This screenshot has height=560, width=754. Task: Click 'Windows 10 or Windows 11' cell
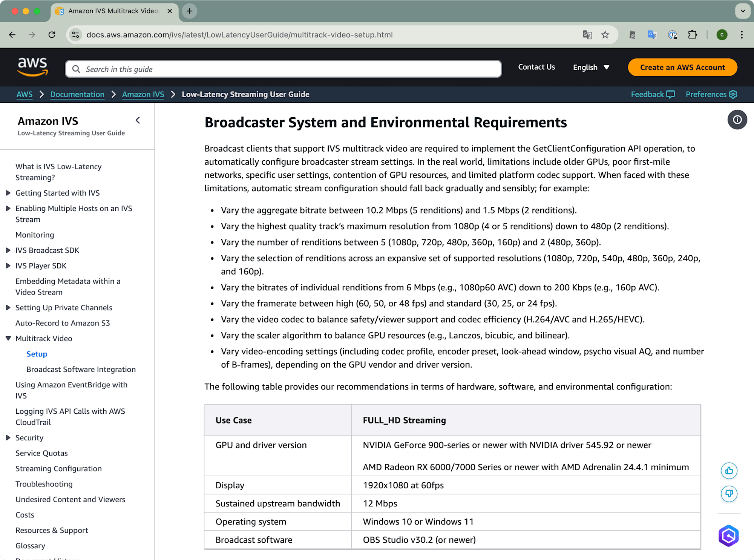(526, 522)
